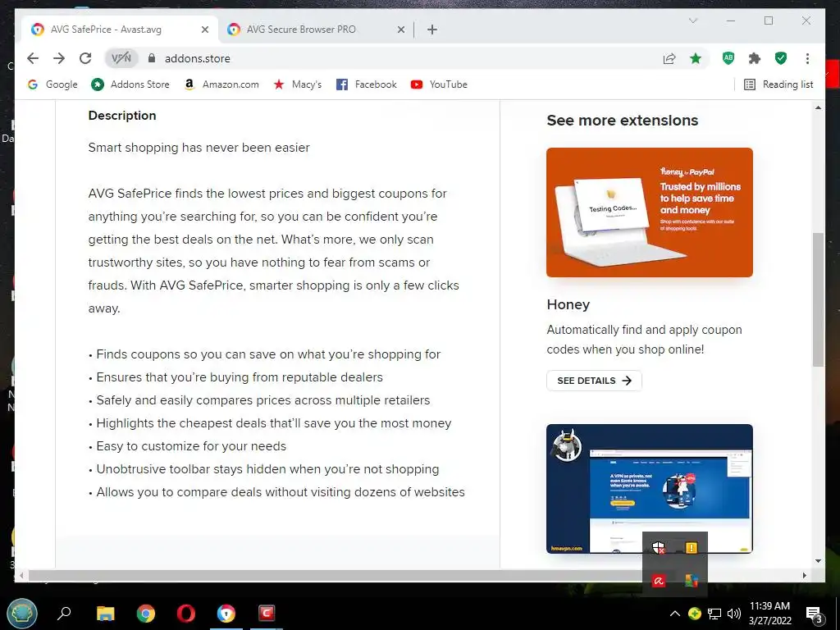Click the Description heading
Viewport: 840px width, 630px height.
pyautogui.click(x=122, y=116)
